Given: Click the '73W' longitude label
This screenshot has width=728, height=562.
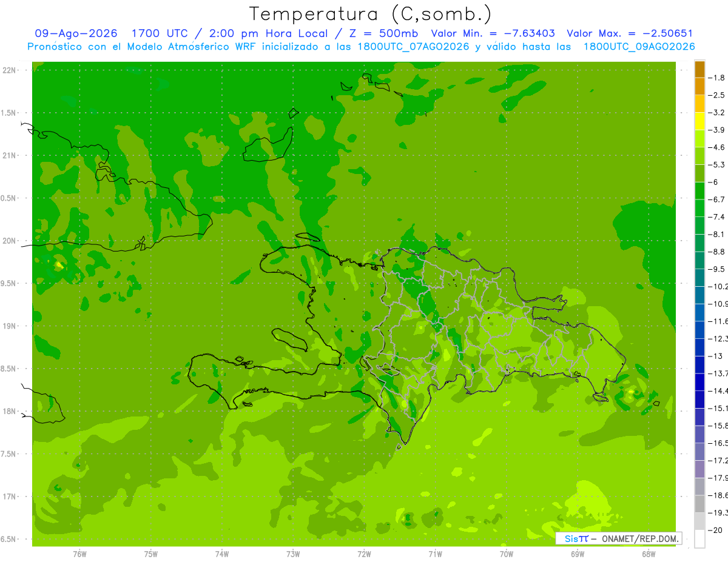Looking at the screenshot, I should (293, 554).
